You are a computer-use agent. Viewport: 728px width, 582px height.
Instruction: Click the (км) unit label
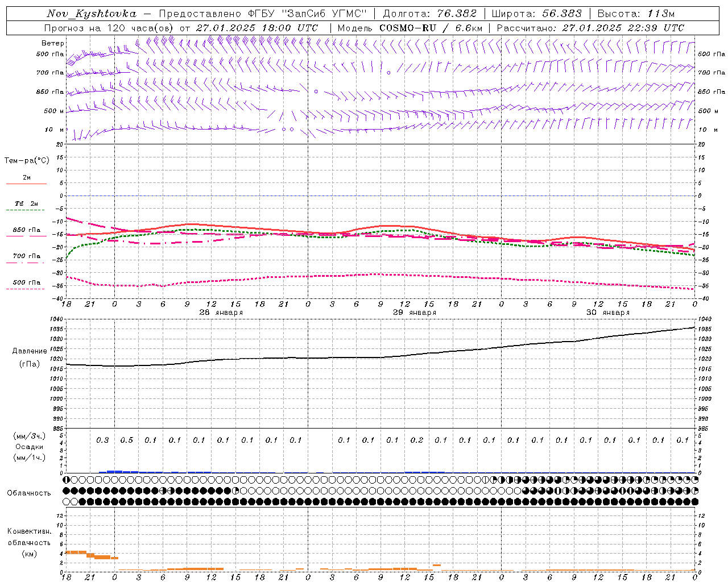tap(30, 554)
